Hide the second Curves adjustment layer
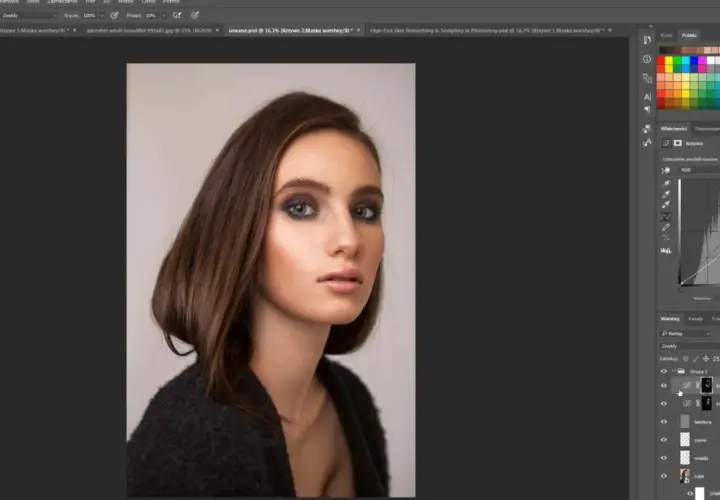The width and height of the screenshot is (720, 500). click(664, 404)
